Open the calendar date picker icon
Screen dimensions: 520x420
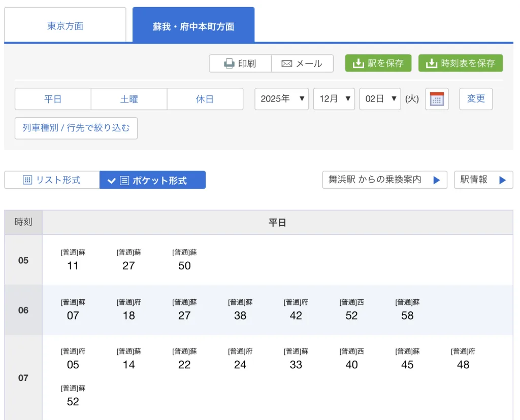click(437, 99)
